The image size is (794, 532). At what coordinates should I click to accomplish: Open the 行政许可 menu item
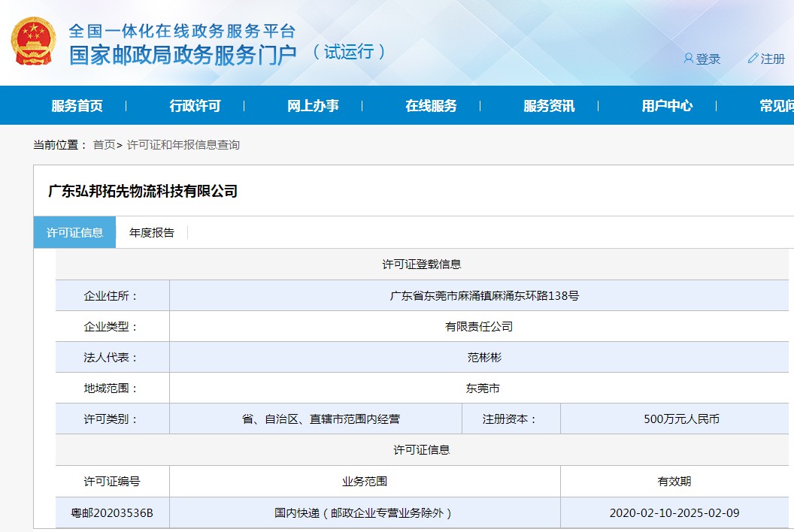(x=195, y=106)
